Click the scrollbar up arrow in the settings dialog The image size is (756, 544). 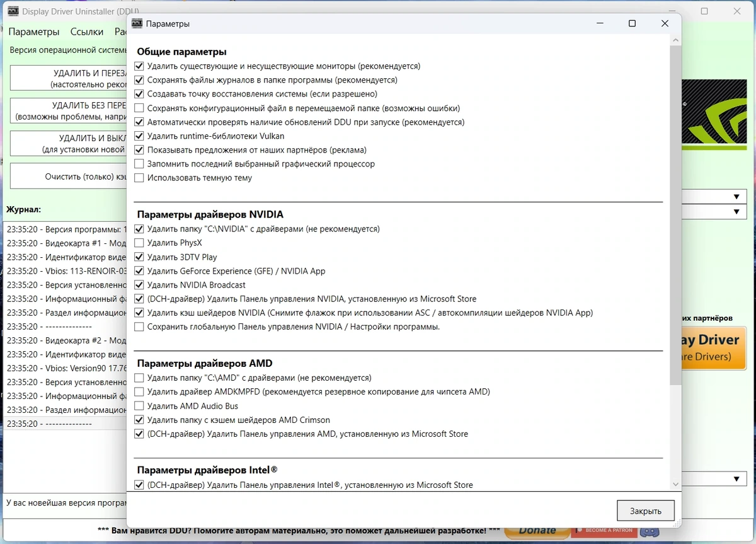click(x=675, y=40)
